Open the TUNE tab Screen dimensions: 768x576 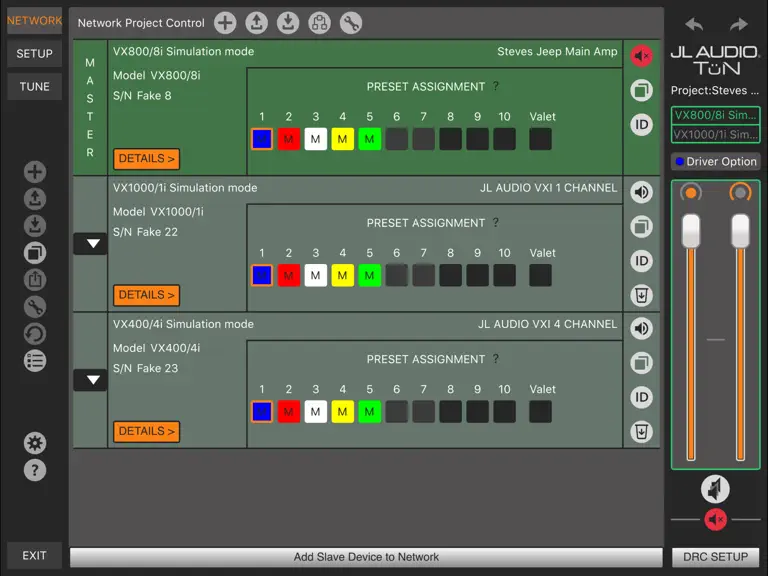pos(34,87)
